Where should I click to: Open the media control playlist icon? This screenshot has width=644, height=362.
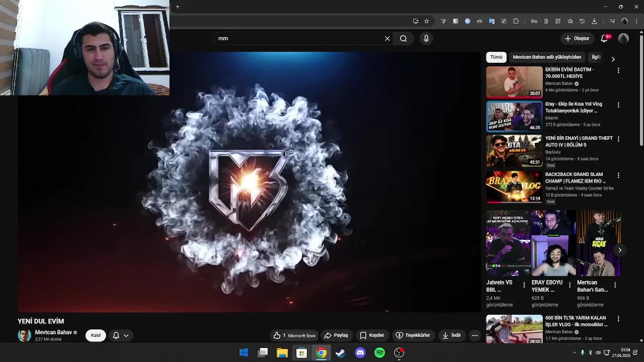[612, 21]
